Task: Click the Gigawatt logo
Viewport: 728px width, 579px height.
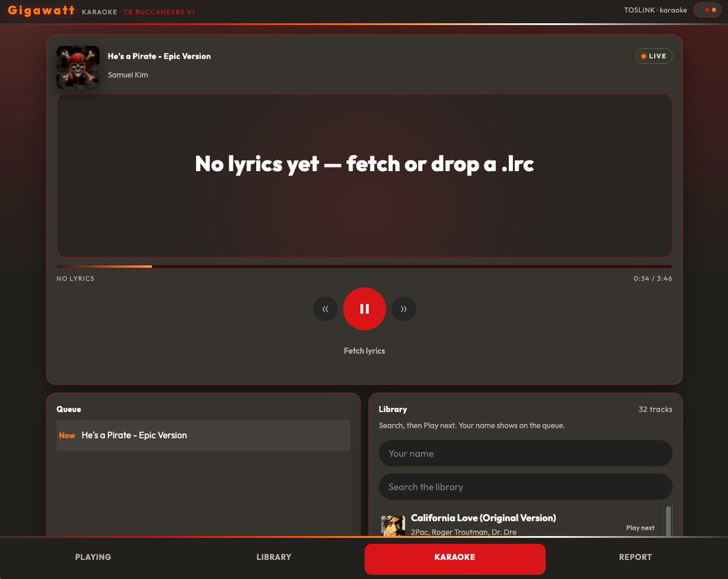Action: [x=41, y=10]
